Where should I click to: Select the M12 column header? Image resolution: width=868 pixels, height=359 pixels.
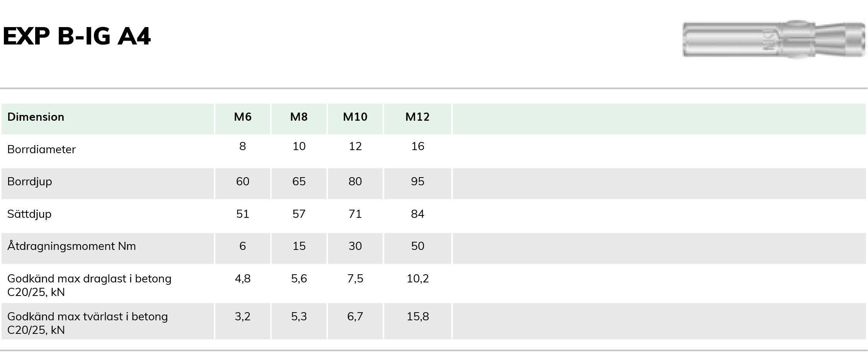click(x=418, y=117)
